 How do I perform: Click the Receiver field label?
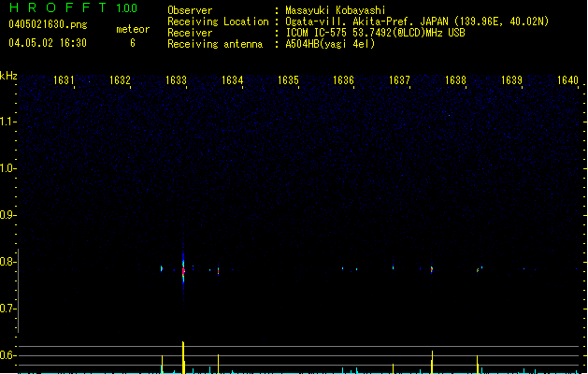pos(190,33)
